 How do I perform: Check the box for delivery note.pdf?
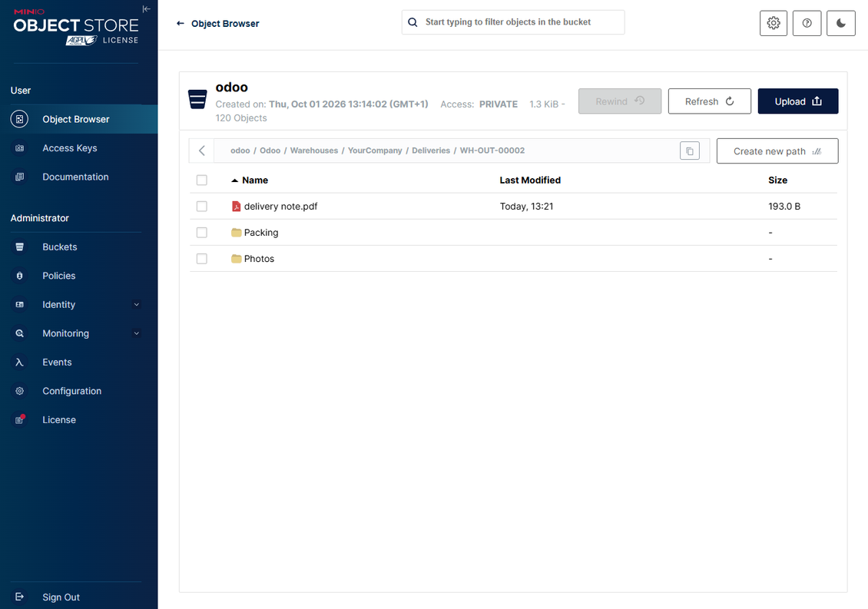tap(201, 206)
